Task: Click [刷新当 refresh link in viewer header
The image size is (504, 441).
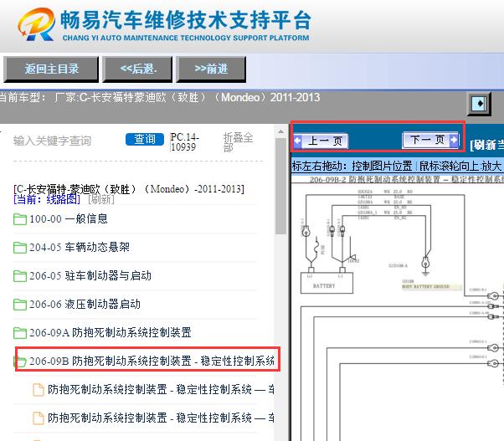Action: tap(486, 145)
